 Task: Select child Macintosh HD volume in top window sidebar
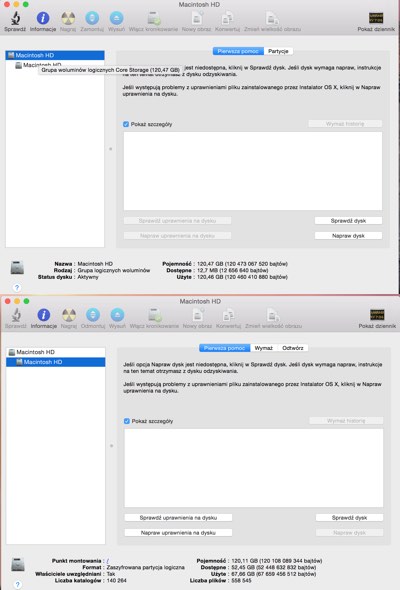pos(55,65)
